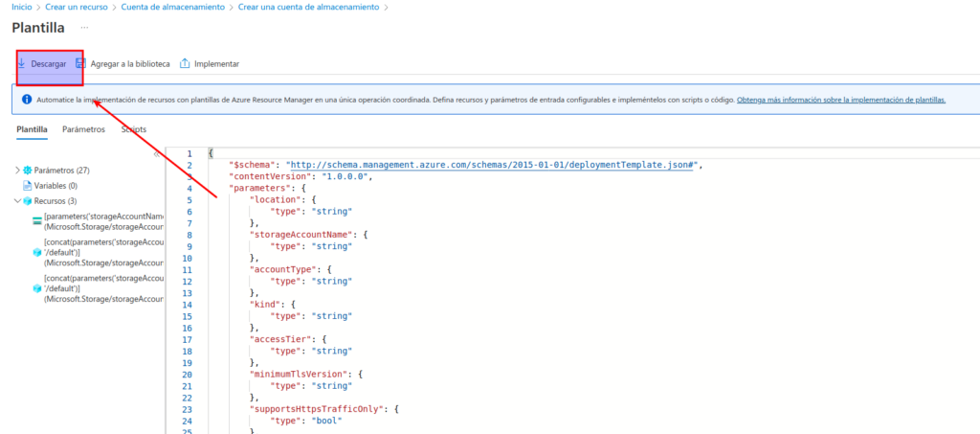Screen dimensions: 980x434
Task: Click "bool" value on line 24
Action: pos(327,421)
